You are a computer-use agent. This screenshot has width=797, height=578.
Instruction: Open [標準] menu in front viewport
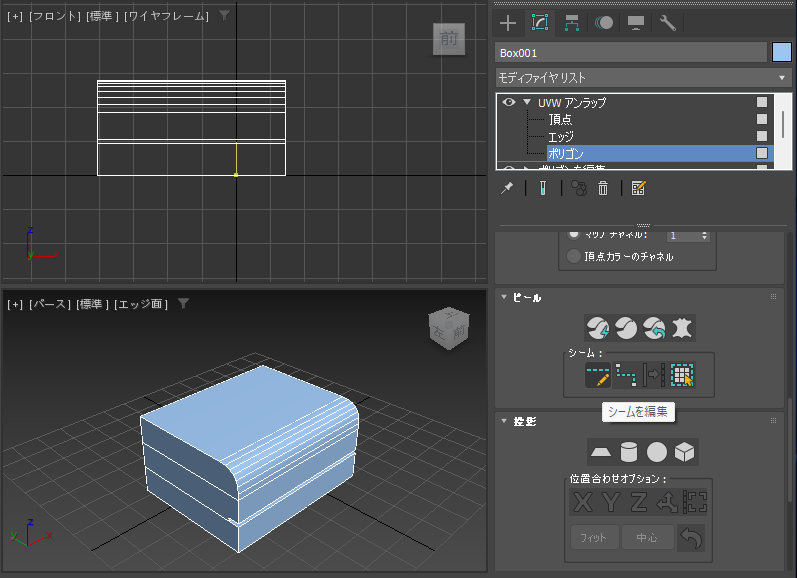[x=102, y=16]
